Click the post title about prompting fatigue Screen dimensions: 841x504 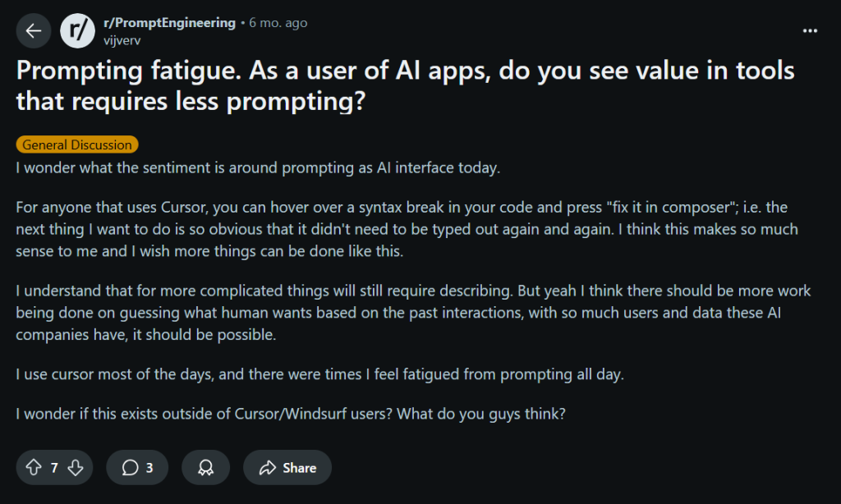point(405,85)
